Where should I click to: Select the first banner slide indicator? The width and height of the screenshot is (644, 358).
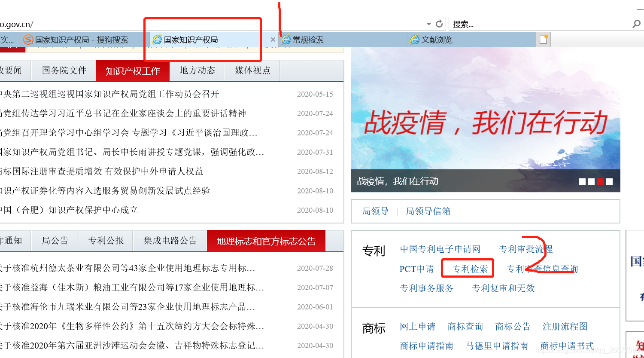(582, 181)
